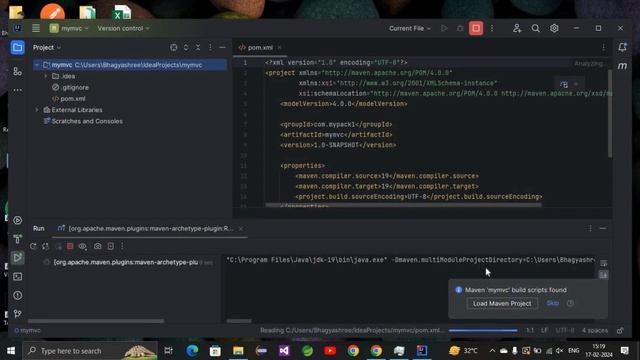The image size is (640, 360).
Task: Expand all items in Project panel
Action: pos(186,47)
